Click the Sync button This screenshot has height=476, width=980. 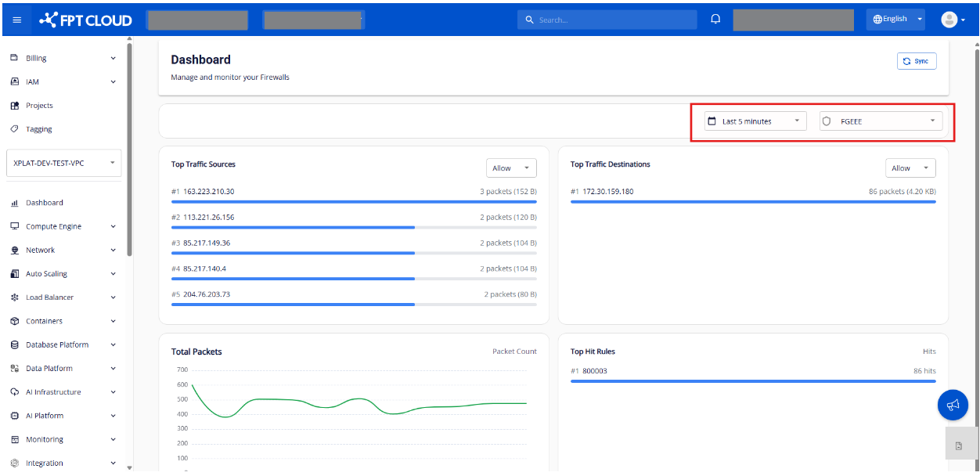(916, 61)
